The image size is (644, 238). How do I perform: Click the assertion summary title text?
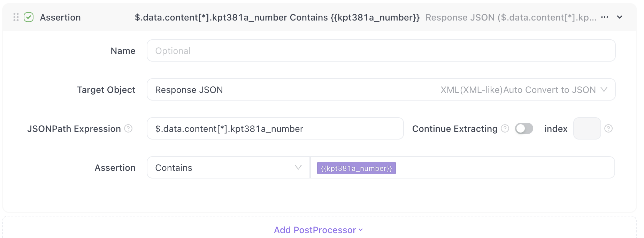pyautogui.click(x=277, y=17)
